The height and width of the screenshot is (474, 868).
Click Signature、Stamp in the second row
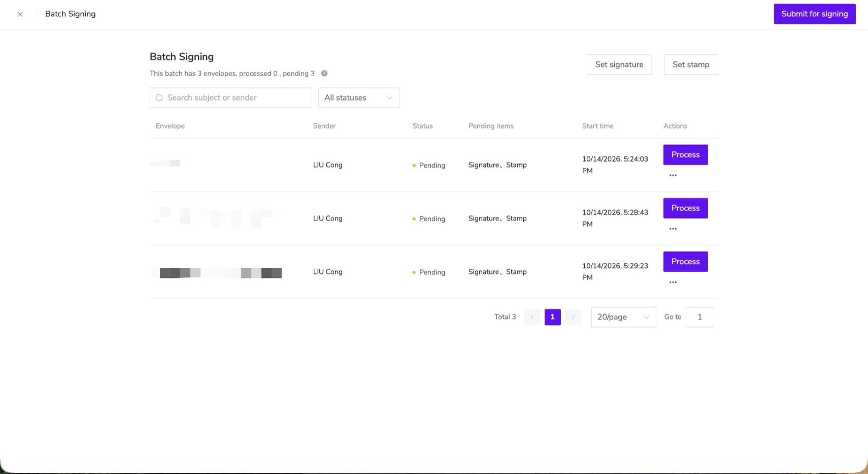(x=497, y=218)
